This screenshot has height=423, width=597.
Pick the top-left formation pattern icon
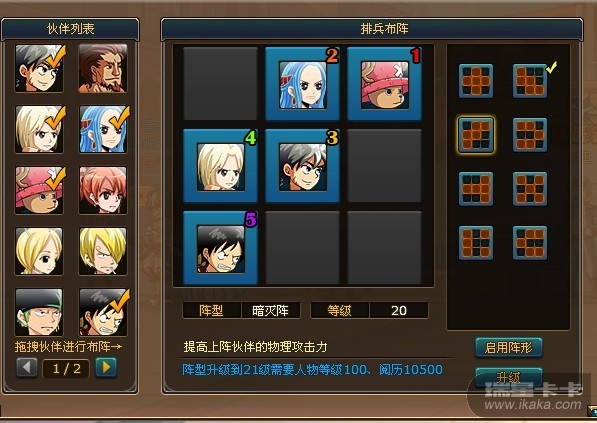click(x=476, y=81)
